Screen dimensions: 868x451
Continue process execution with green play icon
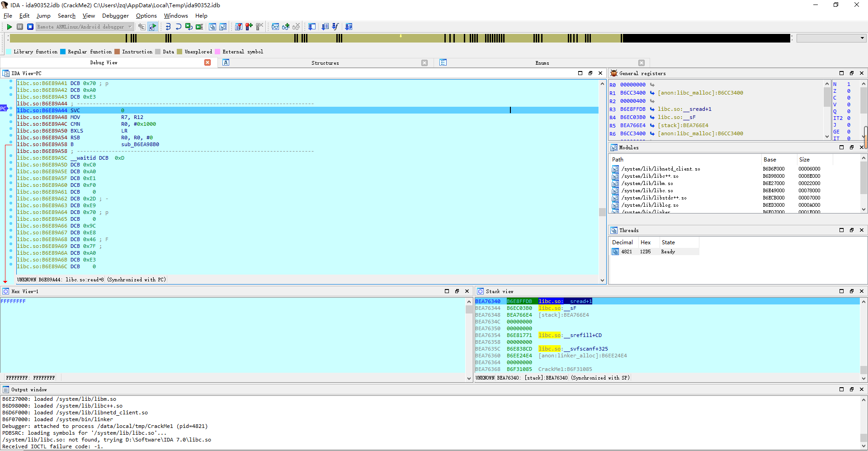[9, 27]
